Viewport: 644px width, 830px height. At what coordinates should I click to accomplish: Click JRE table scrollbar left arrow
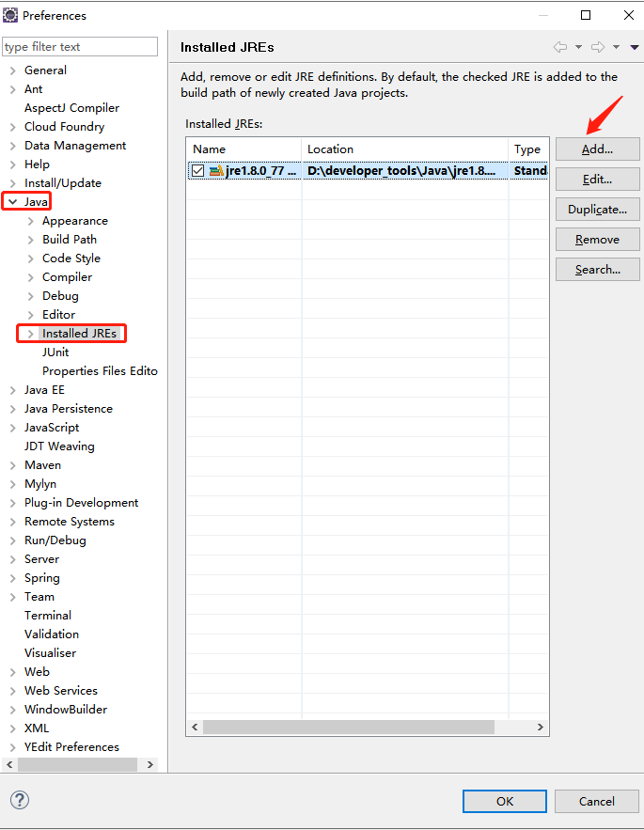click(x=195, y=728)
